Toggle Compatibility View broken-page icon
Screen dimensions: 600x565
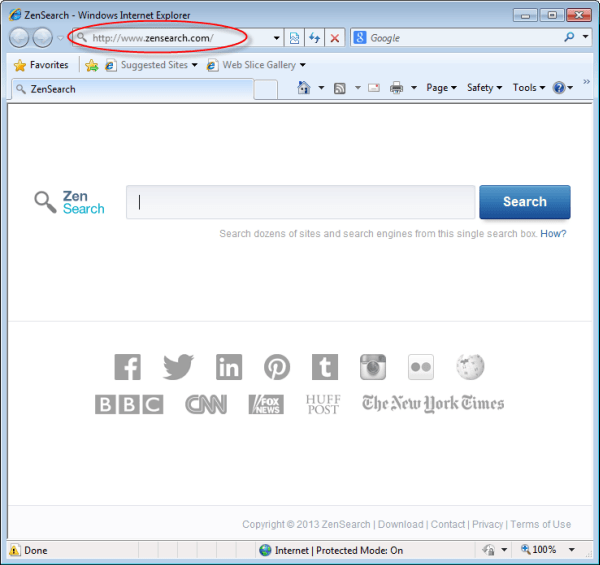pos(294,38)
